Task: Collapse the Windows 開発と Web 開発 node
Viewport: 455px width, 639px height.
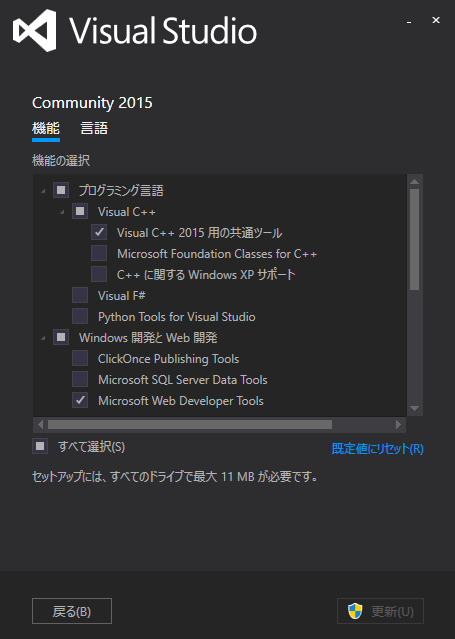Action: click(43, 338)
